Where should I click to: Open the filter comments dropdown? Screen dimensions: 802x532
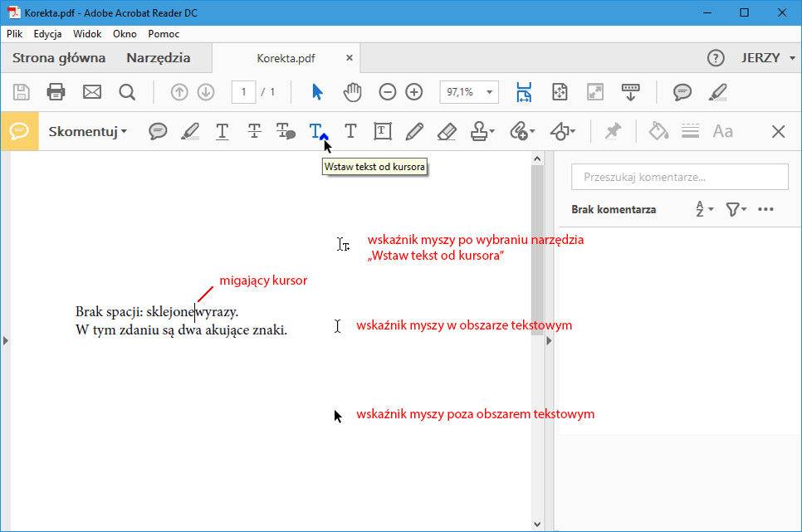pos(736,210)
